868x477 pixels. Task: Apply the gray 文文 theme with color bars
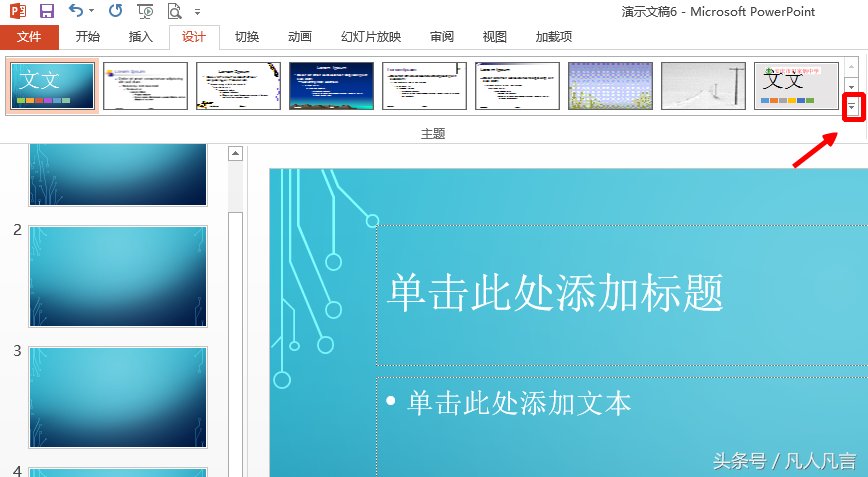[797, 86]
